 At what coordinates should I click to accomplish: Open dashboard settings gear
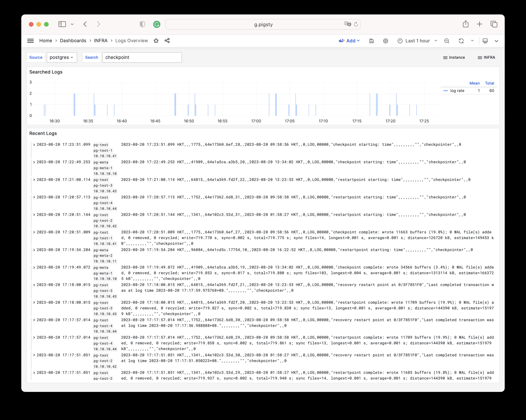click(386, 41)
